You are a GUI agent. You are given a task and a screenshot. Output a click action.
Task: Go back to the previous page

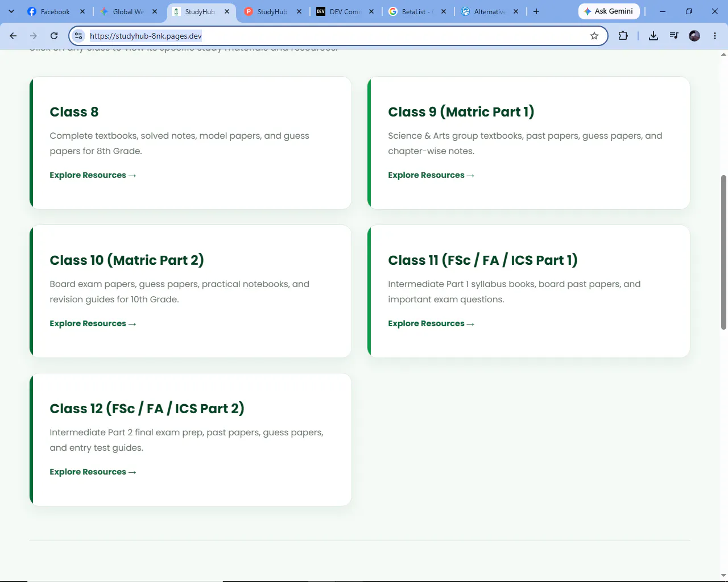(x=13, y=36)
